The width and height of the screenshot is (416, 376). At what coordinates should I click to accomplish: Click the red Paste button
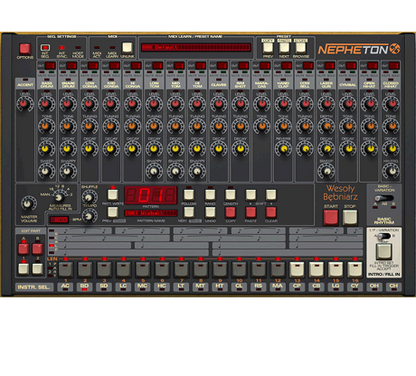tap(251, 212)
